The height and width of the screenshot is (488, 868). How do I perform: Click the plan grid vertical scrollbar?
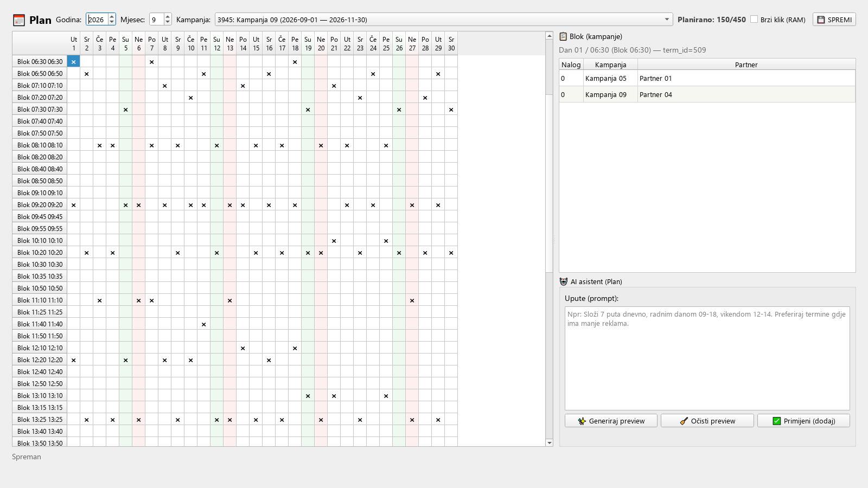tap(549, 239)
